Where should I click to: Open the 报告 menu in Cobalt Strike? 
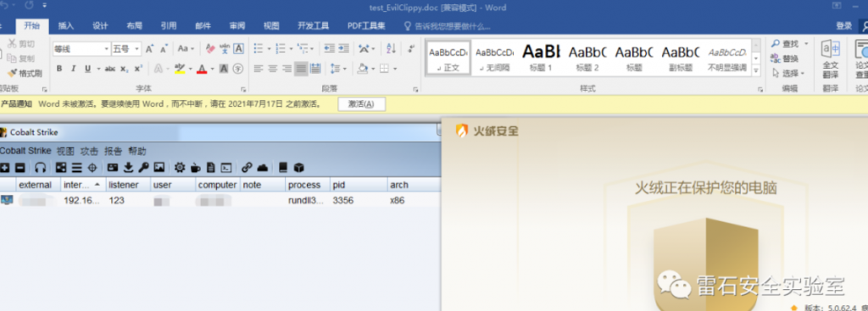click(x=113, y=151)
